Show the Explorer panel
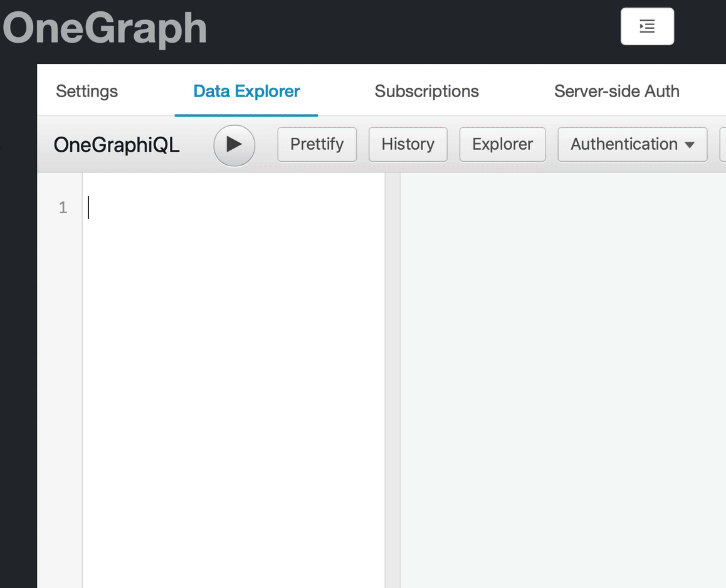Image resolution: width=726 pixels, height=588 pixels. (502, 144)
